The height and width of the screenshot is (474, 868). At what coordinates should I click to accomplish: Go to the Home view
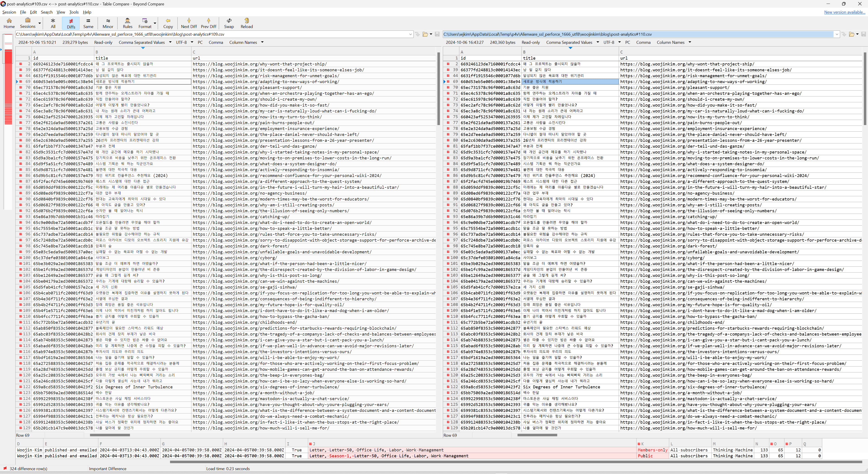coord(9,23)
